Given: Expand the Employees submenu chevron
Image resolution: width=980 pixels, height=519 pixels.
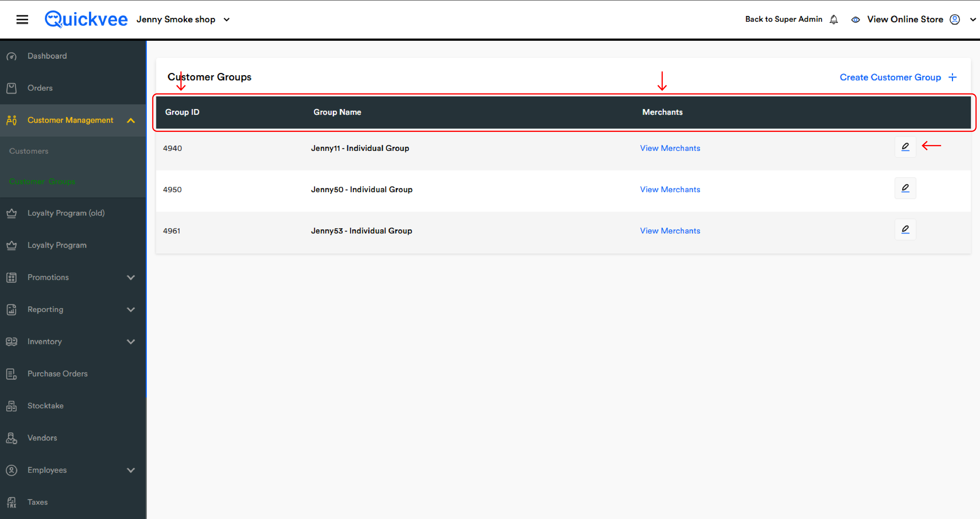Looking at the screenshot, I should pyautogui.click(x=131, y=470).
